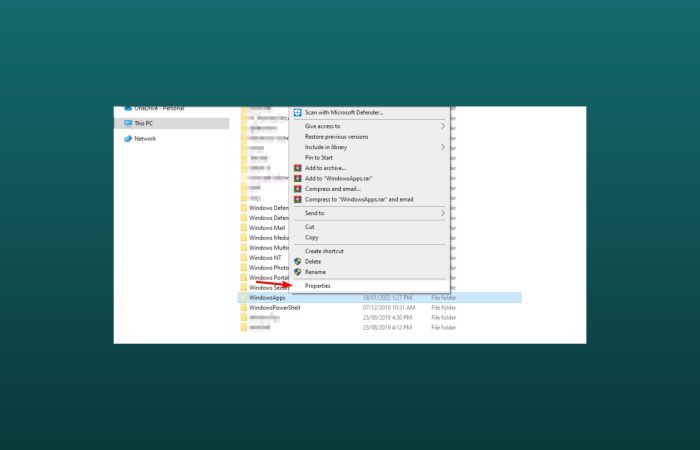Click the Windows Multi folder icon
This screenshot has width=700, height=450.
[244, 248]
